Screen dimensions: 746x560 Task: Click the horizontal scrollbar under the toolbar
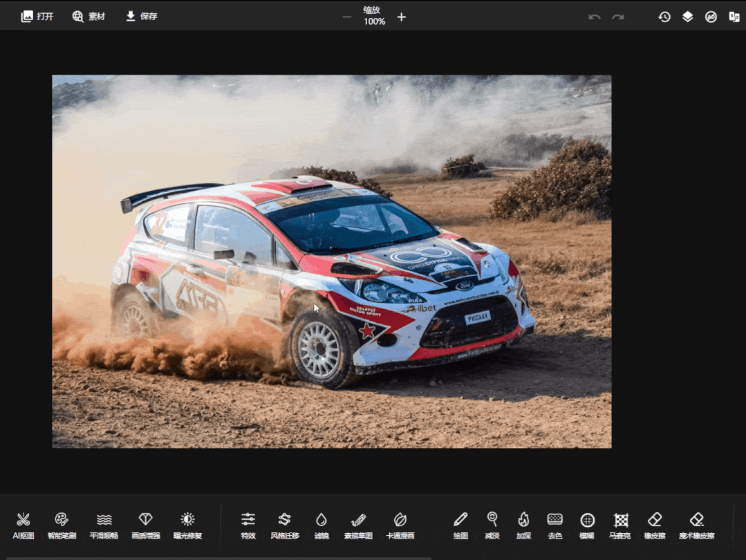[x=219, y=558]
